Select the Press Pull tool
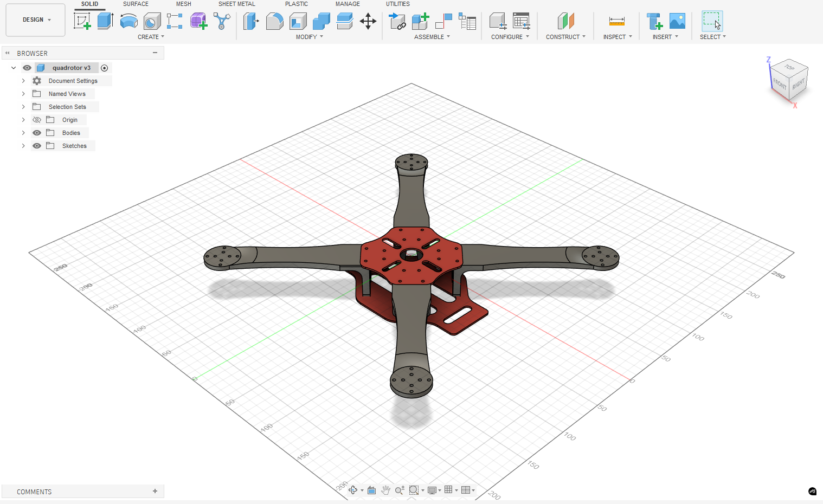823x504 pixels. coord(251,21)
